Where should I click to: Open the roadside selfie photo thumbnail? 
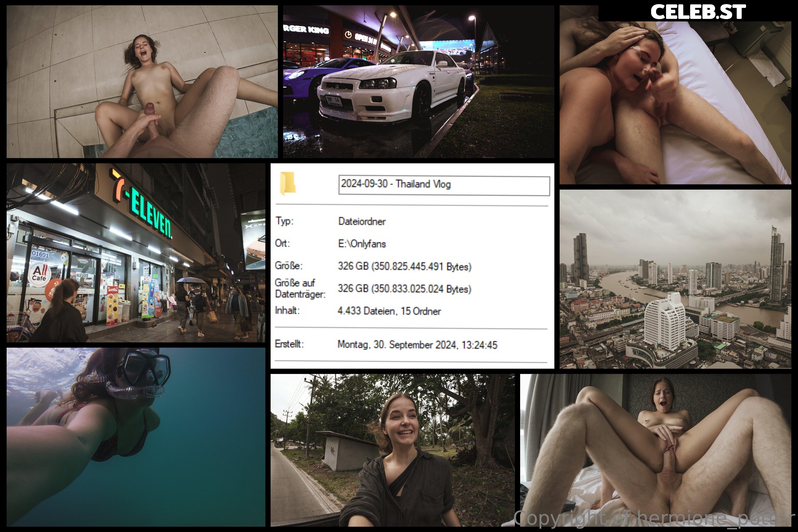[393, 450]
